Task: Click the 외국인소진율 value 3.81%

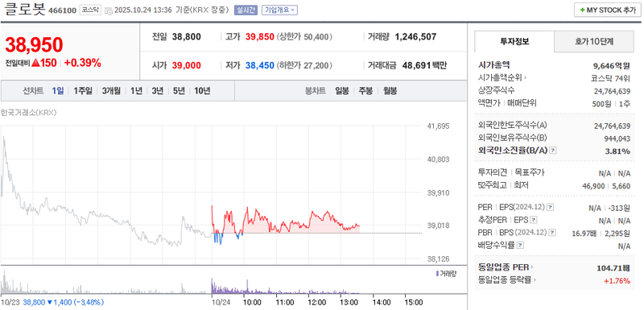Action: [x=617, y=151]
